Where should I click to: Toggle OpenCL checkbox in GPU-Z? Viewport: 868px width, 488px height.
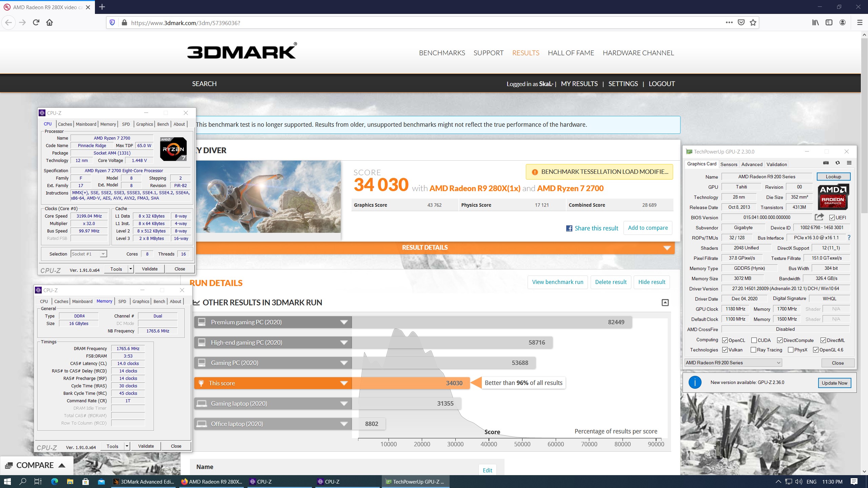pyautogui.click(x=725, y=340)
